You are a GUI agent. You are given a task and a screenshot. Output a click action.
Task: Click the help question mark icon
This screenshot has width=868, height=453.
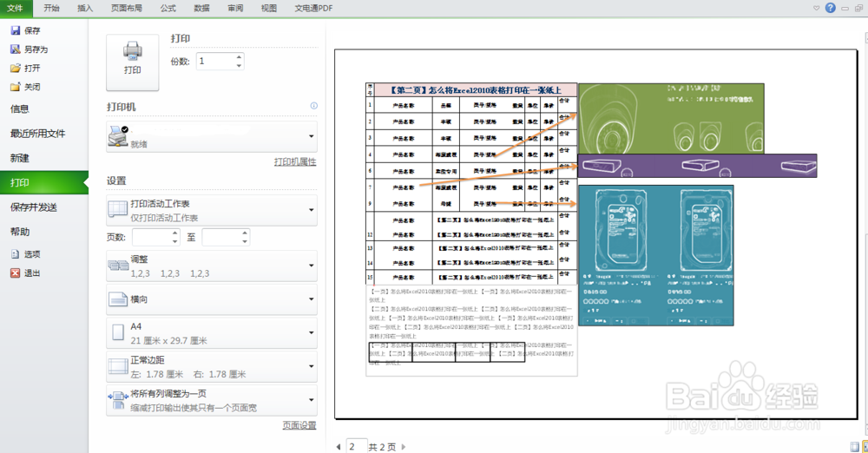pyautogui.click(x=831, y=8)
